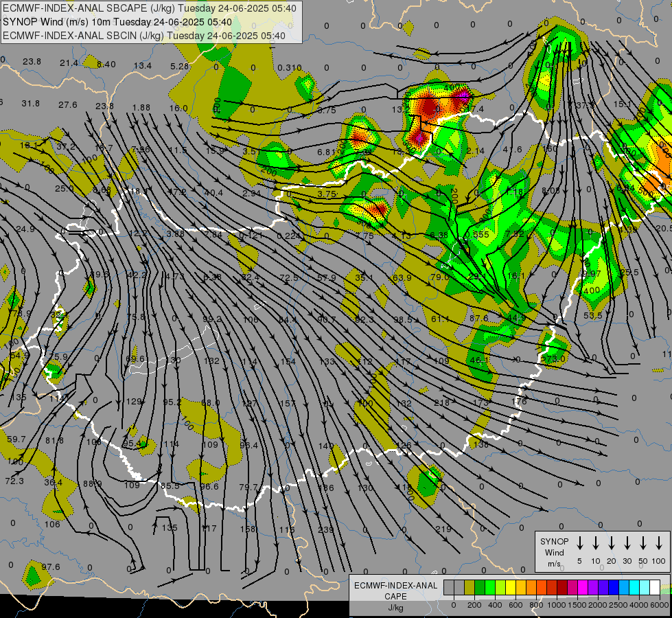
Task: Click the map value 87.6
Action: point(478,318)
